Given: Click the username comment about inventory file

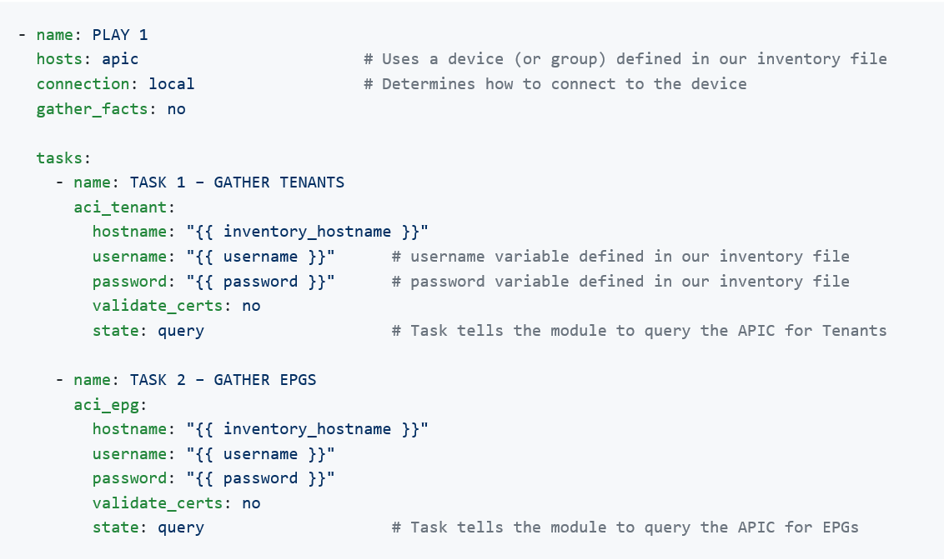Looking at the screenshot, I should coord(620,257).
